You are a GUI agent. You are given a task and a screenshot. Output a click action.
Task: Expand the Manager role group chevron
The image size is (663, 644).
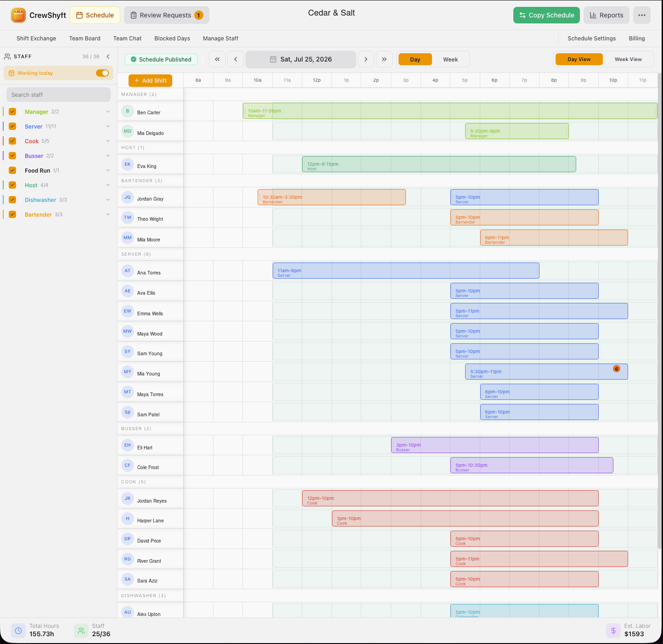pos(108,112)
